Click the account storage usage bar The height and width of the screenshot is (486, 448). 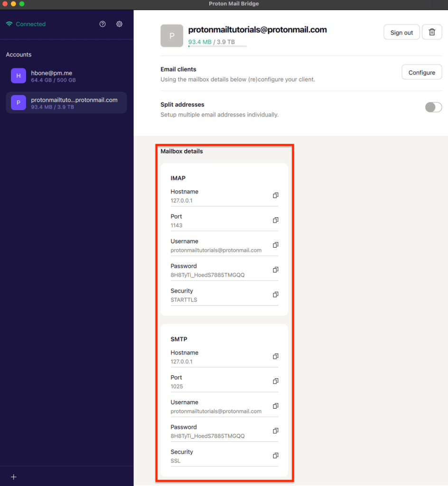[x=217, y=47]
